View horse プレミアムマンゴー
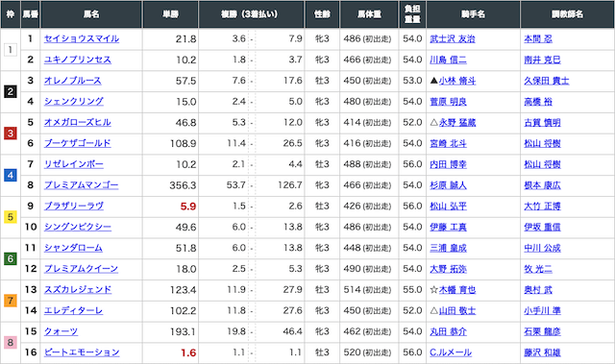615x364 pixels. (81, 185)
